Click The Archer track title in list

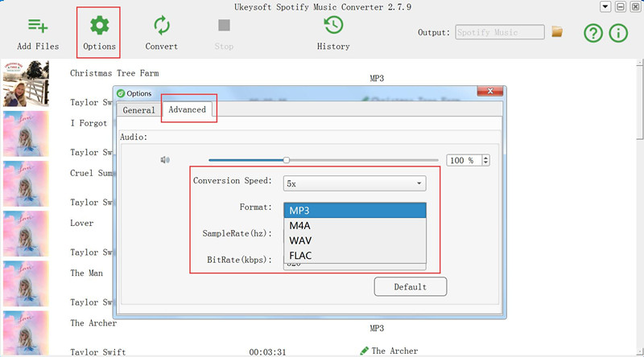point(93,323)
